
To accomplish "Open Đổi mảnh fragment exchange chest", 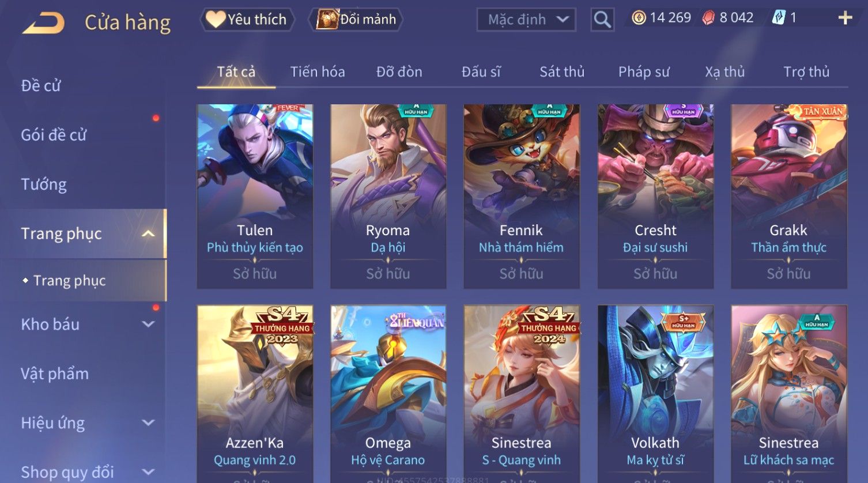I will pos(356,20).
